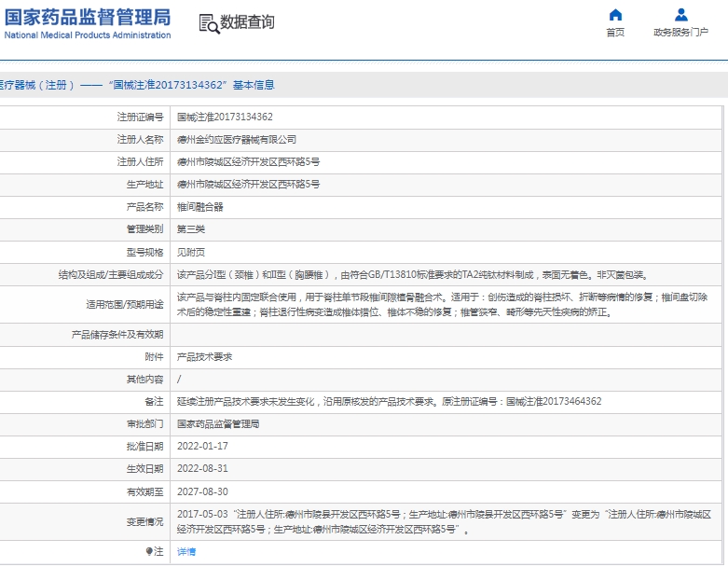
Task: Click approval department value 国家药品监督管理局
Action: [218, 423]
